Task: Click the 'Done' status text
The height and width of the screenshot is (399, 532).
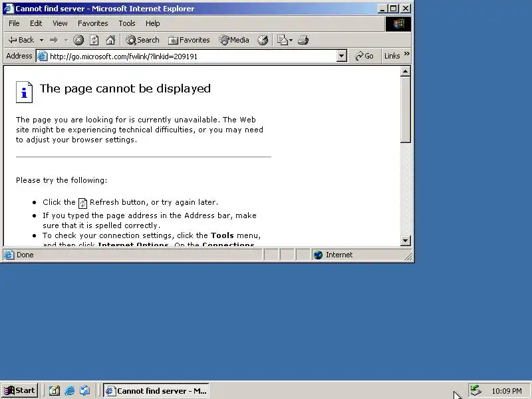Action: point(25,255)
